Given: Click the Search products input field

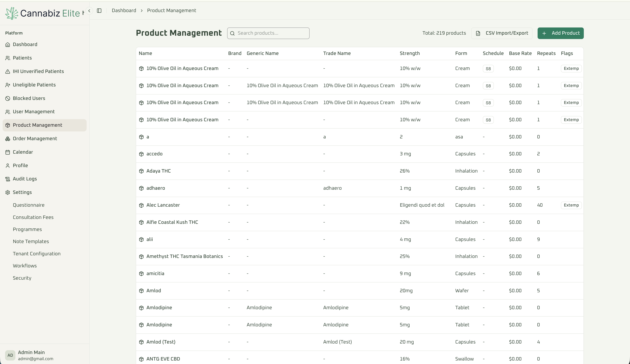Looking at the screenshot, I should click(268, 33).
